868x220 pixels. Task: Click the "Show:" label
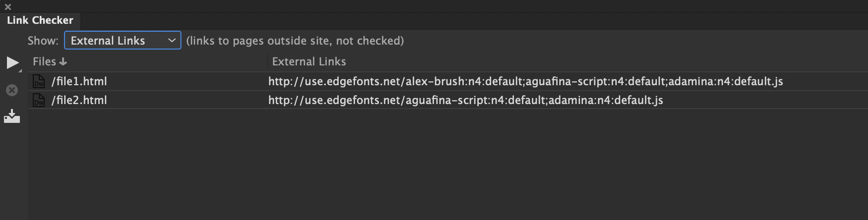coord(43,41)
